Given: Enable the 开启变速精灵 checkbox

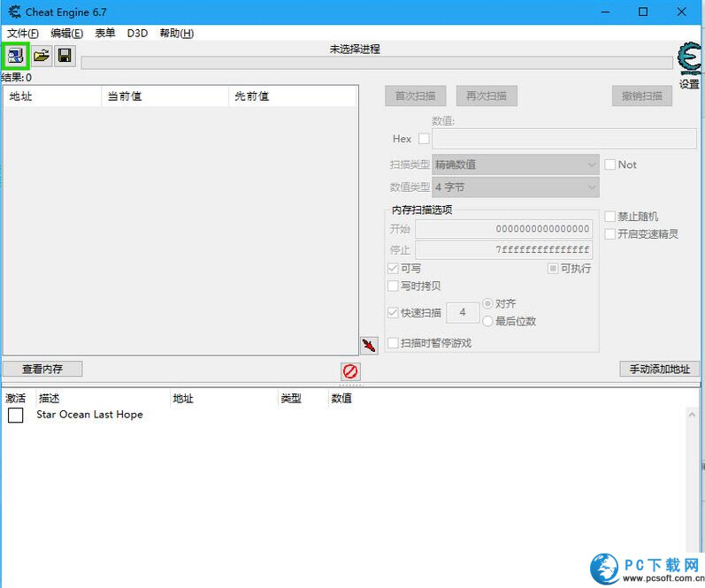Looking at the screenshot, I should pyautogui.click(x=610, y=234).
